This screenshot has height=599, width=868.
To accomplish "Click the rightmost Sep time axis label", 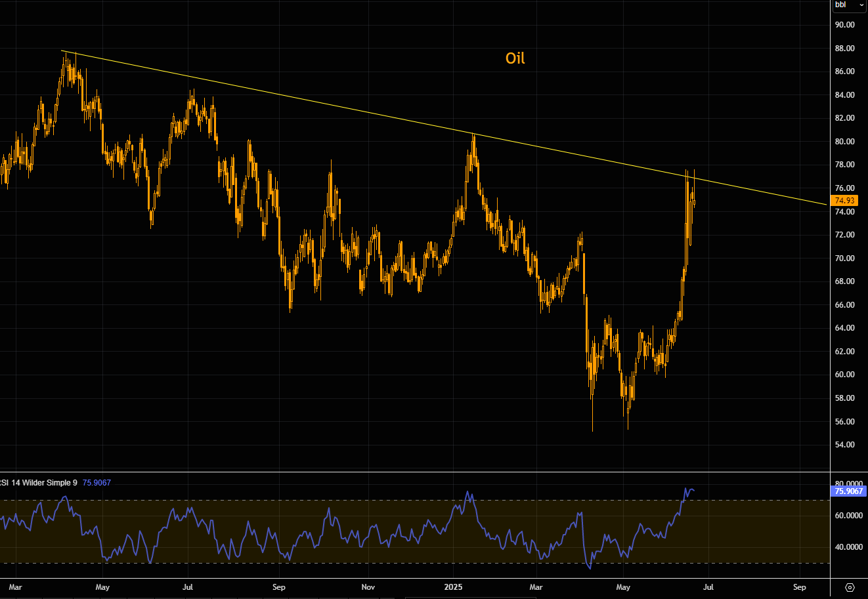I will pos(799,587).
